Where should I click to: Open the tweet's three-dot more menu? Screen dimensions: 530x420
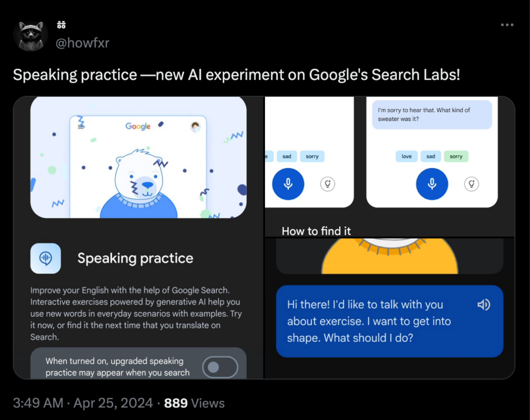pos(507,25)
